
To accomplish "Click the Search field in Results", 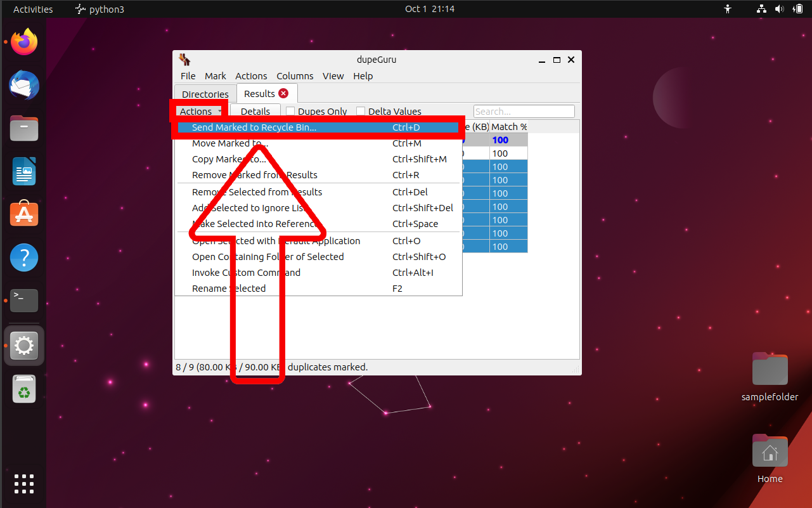I will tap(524, 111).
